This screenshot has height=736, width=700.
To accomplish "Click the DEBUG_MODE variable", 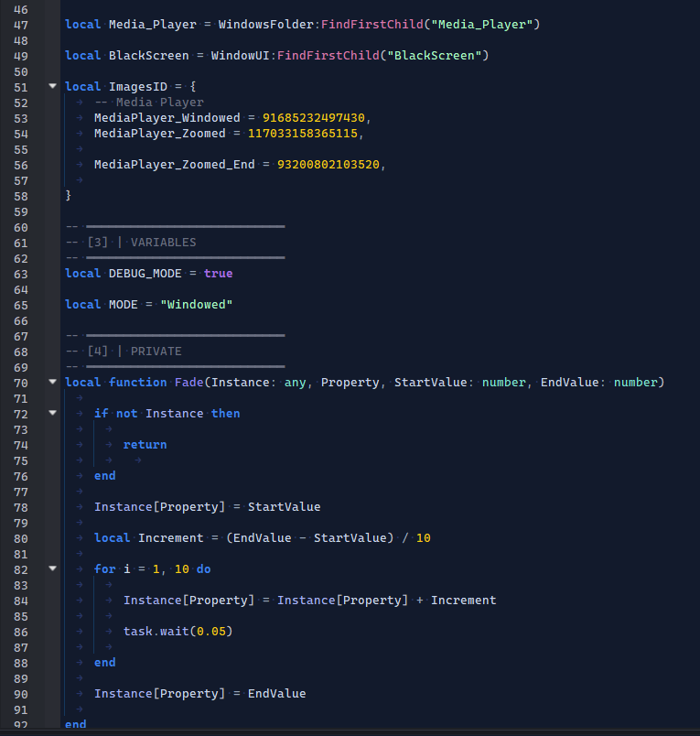I will [x=145, y=273].
